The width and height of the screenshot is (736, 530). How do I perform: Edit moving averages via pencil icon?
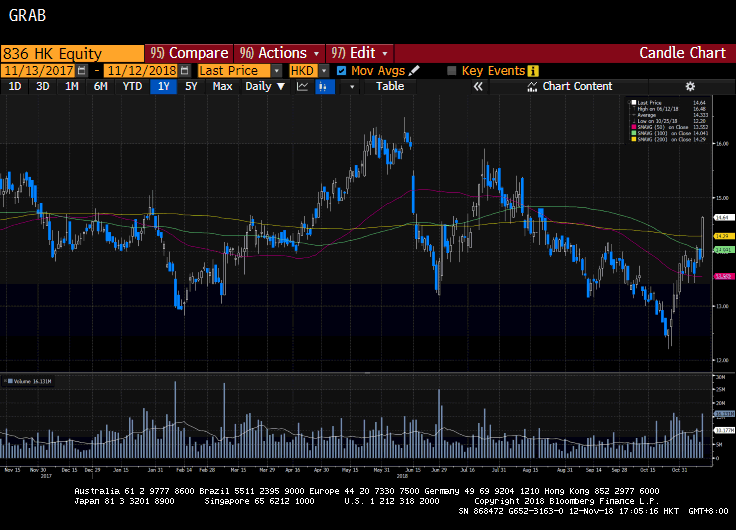coord(414,71)
